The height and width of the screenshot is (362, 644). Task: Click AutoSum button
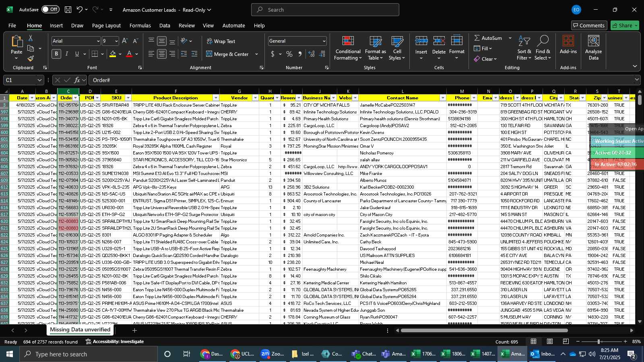(488, 38)
